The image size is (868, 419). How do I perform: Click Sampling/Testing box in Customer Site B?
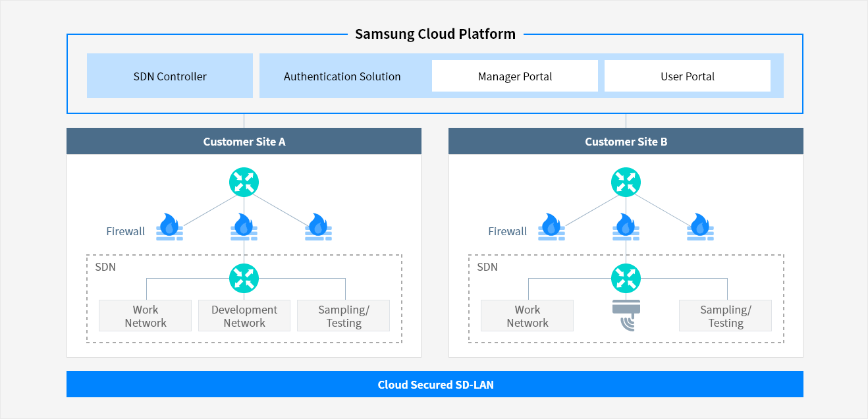point(726,316)
